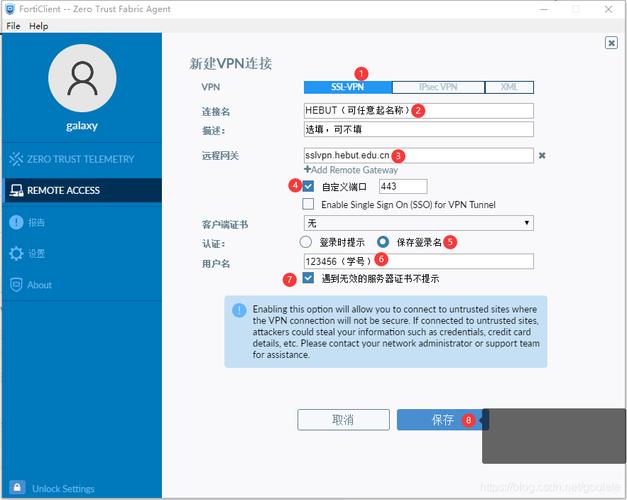Screen dimensions: 627x500
Task: Expand the 客户端证书 dropdown
Action: (x=419, y=223)
